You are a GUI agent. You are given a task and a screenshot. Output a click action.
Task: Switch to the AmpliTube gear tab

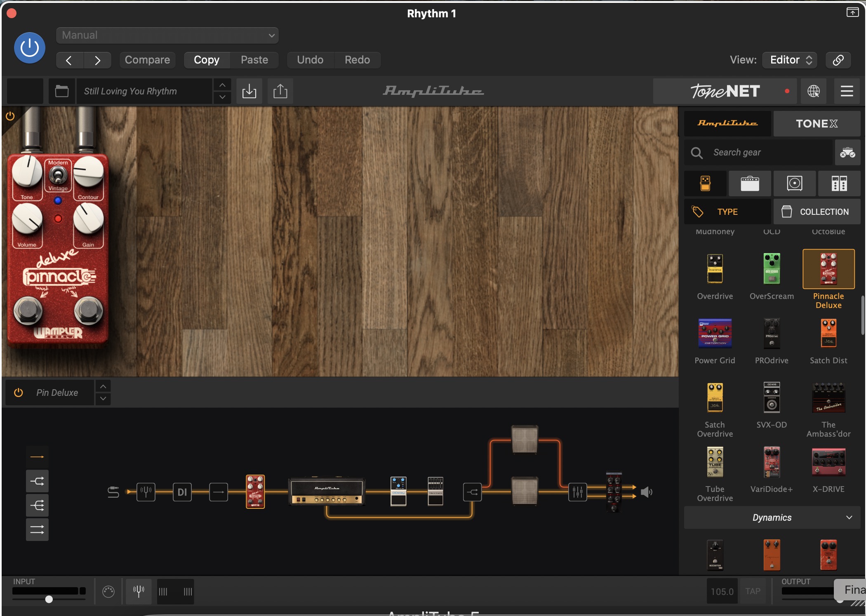pyautogui.click(x=727, y=123)
